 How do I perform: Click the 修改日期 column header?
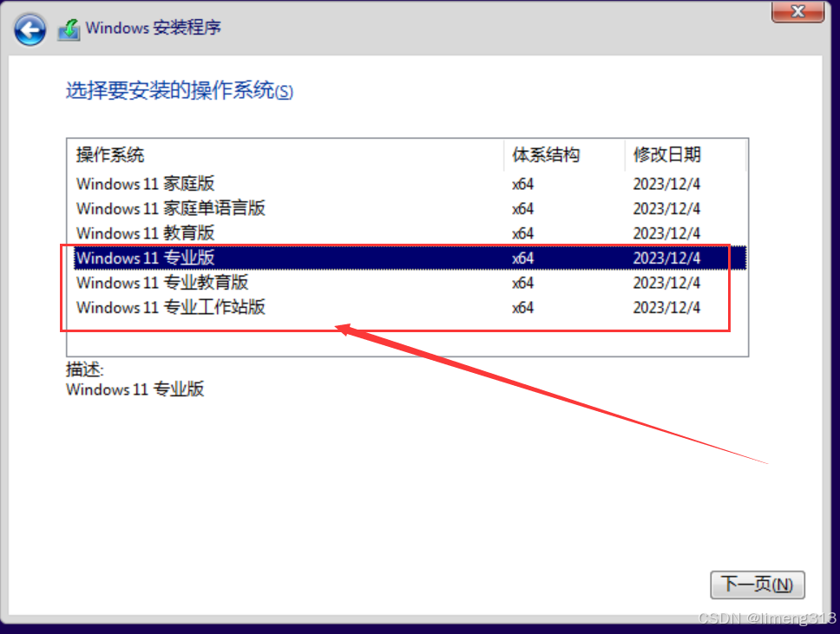686,154
